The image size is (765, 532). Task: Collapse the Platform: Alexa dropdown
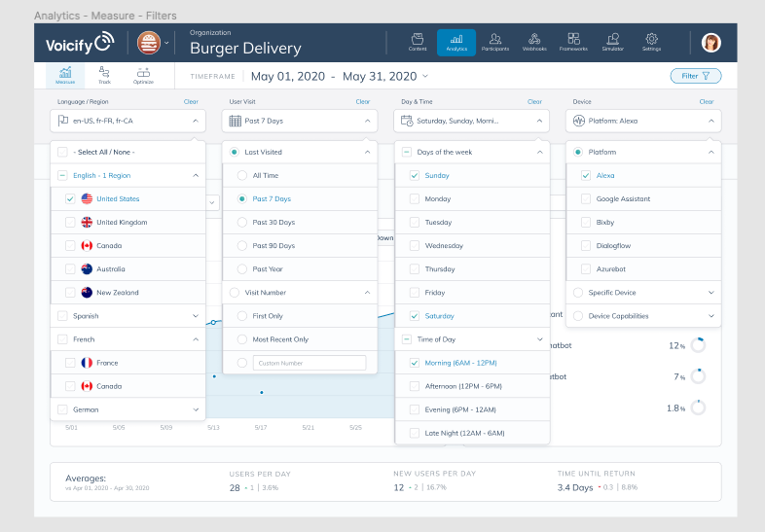pyautogui.click(x=710, y=121)
